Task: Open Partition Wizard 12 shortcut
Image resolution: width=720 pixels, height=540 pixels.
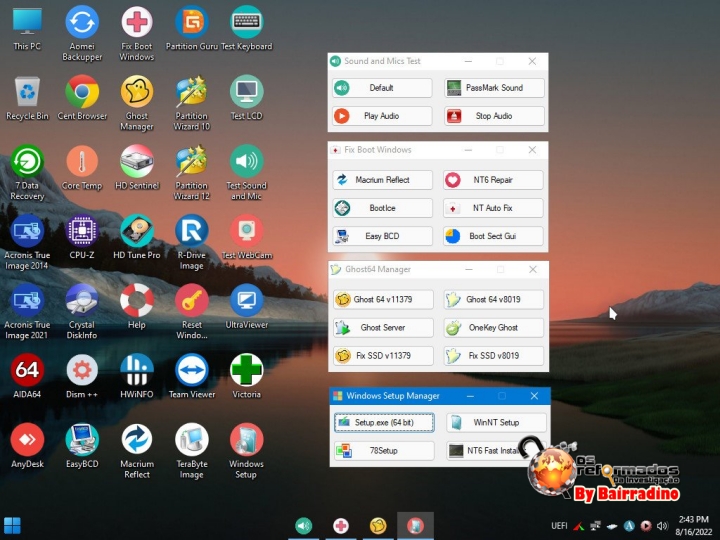Action: (x=191, y=172)
